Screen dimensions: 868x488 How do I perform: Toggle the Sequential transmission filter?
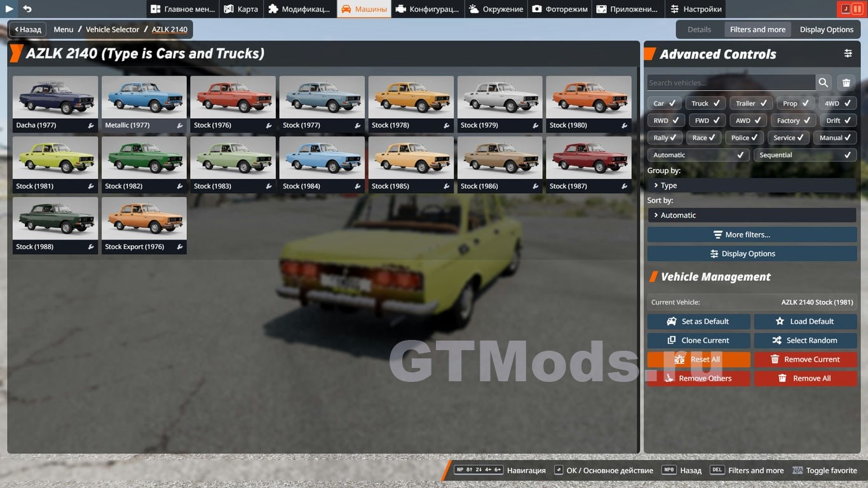click(804, 155)
